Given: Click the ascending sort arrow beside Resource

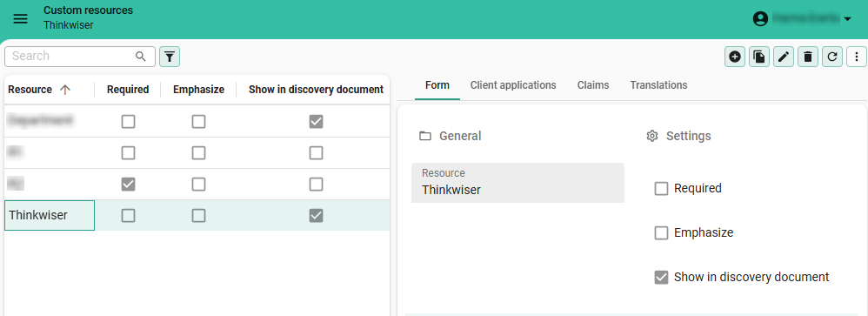Looking at the screenshot, I should pos(64,90).
